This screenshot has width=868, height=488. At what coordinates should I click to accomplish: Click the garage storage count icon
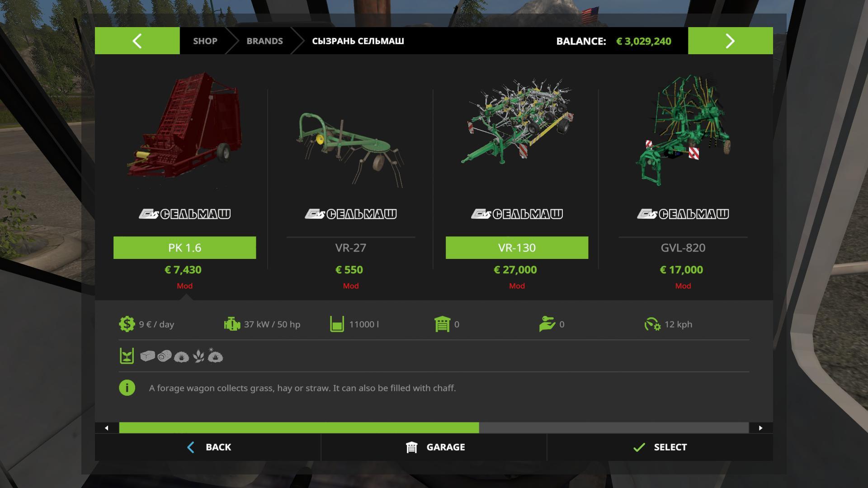[442, 324]
